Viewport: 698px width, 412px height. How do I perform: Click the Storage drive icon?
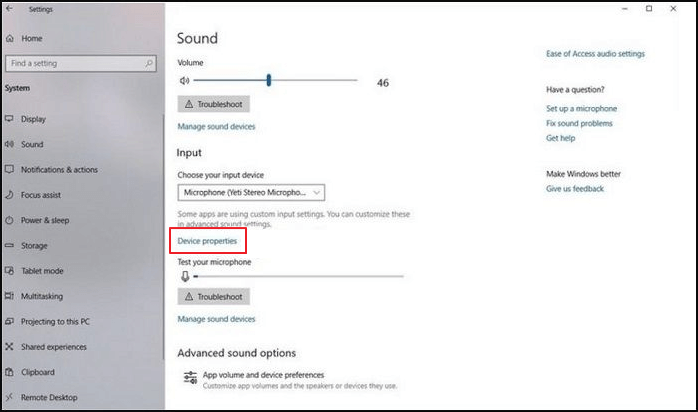[x=9, y=246]
